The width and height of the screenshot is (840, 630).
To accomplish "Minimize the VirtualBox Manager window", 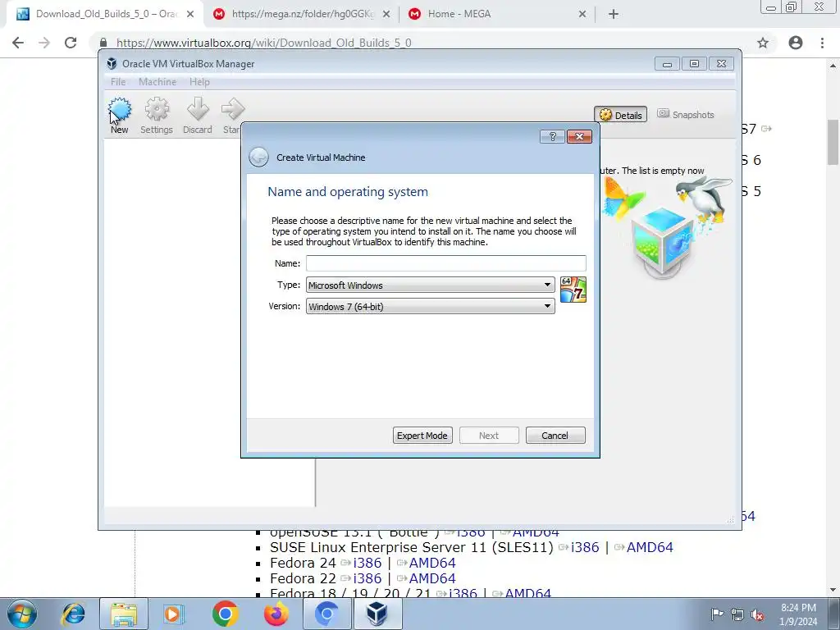I will [667, 64].
